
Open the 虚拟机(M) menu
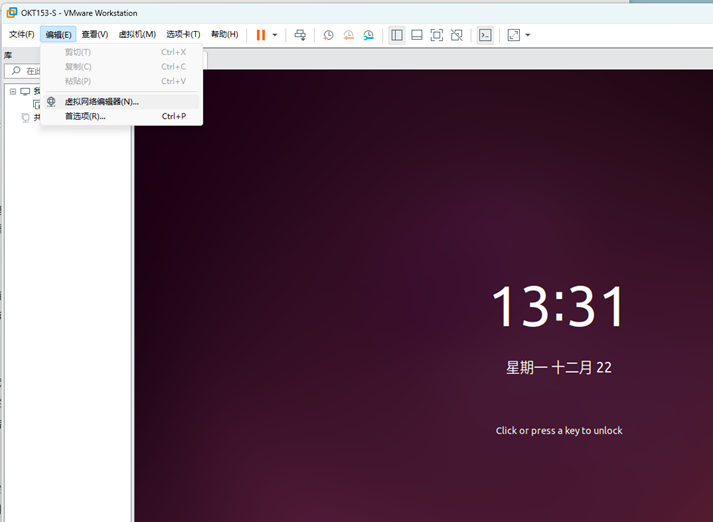[x=137, y=35]
